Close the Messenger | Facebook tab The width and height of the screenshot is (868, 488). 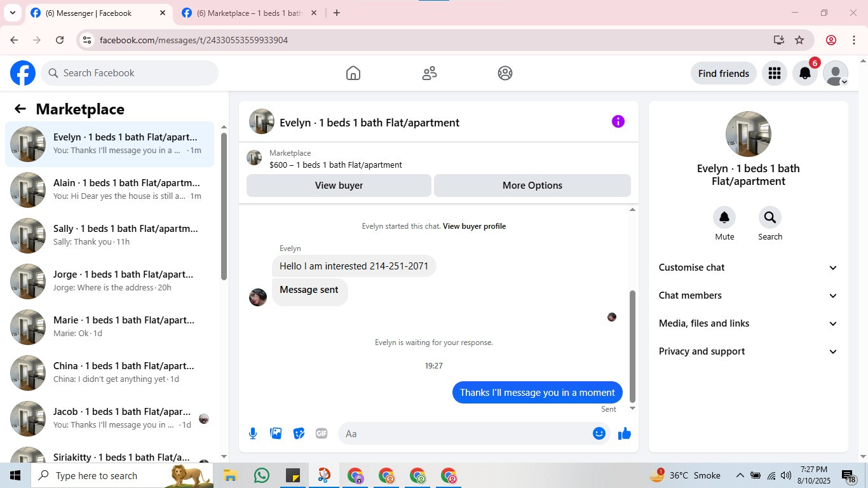(x=163, y=13)
